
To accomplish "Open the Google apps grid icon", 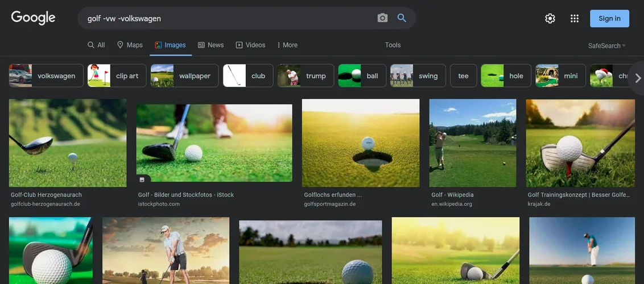I will pos(575,18).
